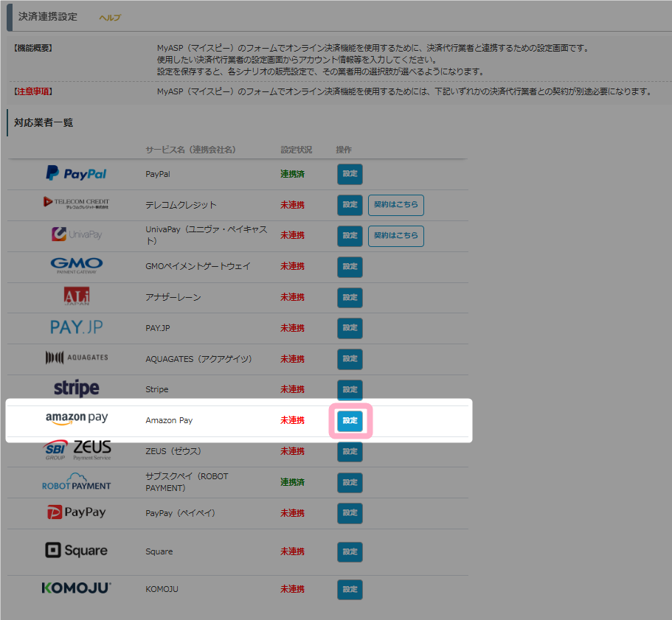Open the ヘルプ link beside 決済連携設定
The image size is (672, 620).
pyautogui.click(x=110, y=18)
